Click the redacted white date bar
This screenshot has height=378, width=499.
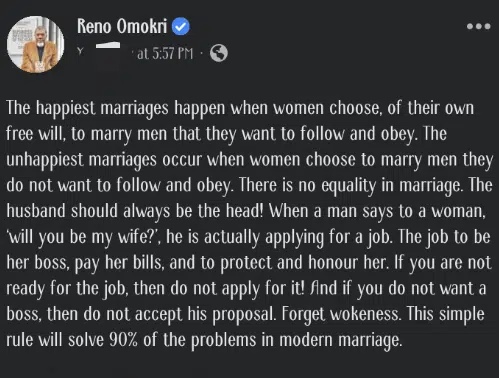[108, 45]
